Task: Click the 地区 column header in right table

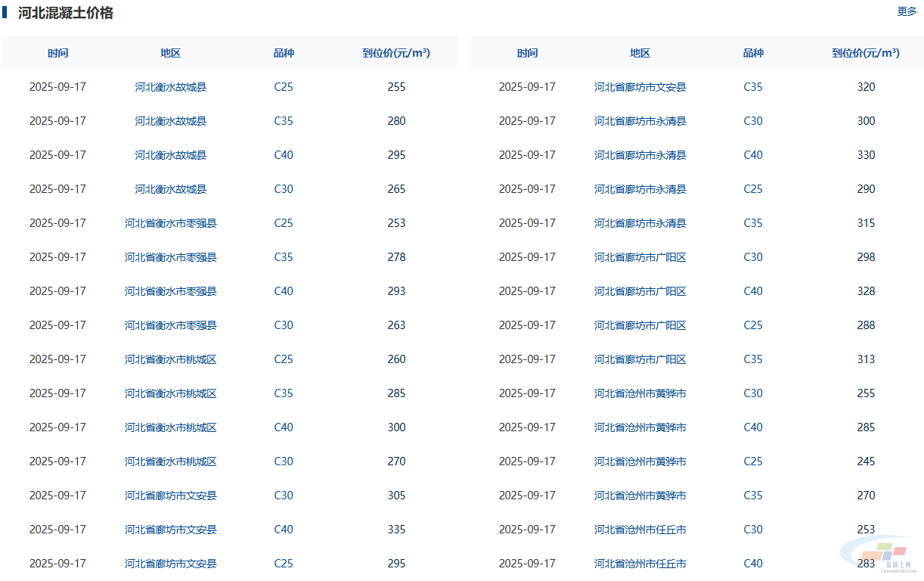Action: [640, 53]
